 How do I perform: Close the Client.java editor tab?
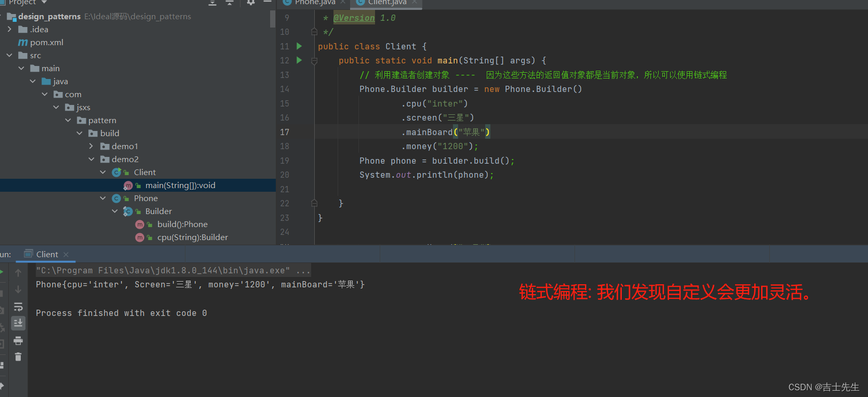click(x=415, y=2)
